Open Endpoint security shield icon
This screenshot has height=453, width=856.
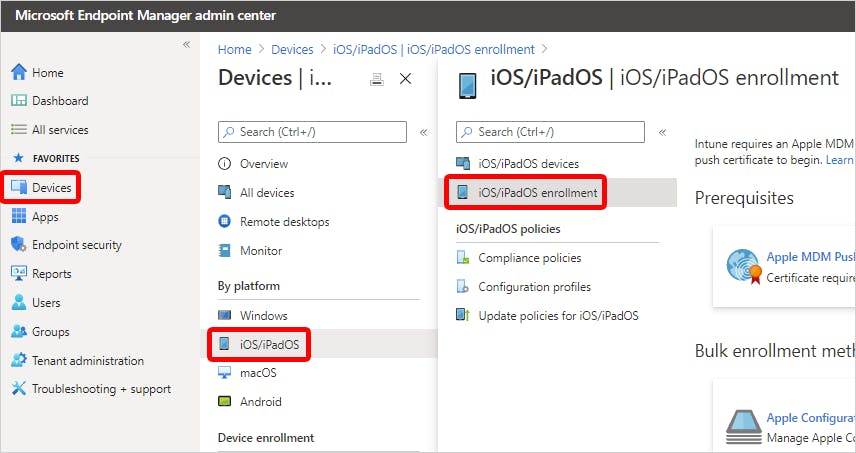pos(18,245)
